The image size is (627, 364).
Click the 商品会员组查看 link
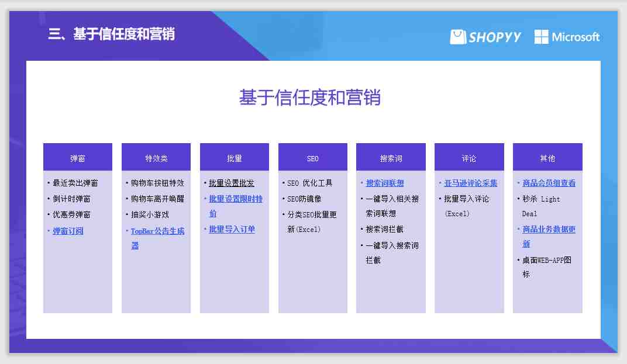(549, 183)
